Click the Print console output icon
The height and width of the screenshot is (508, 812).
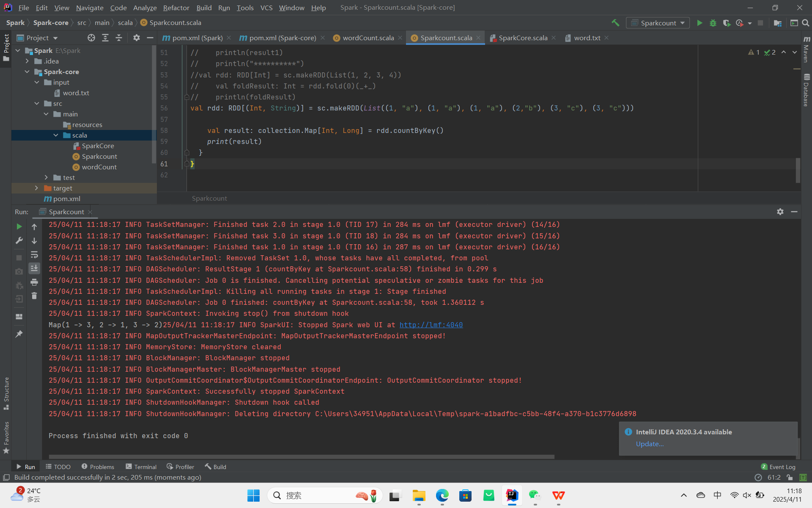point(34,282)
